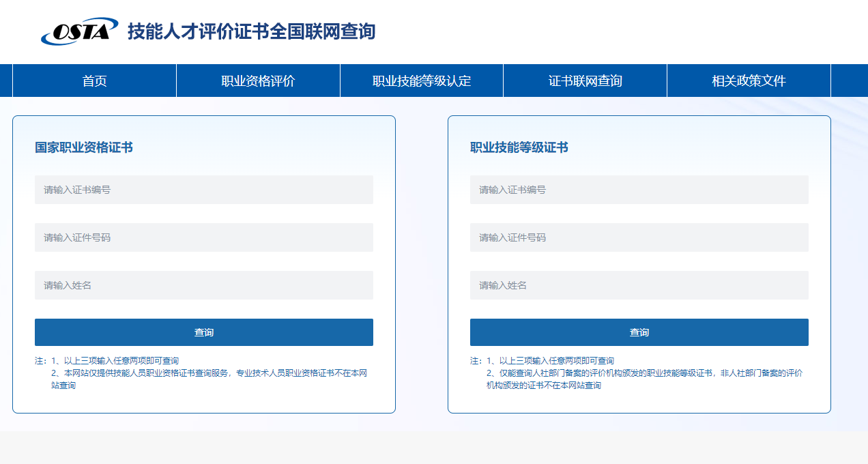
Task: Click the 职业技能等级证书 panel heading
Action: pyautogui.click(x=519, y=147)
